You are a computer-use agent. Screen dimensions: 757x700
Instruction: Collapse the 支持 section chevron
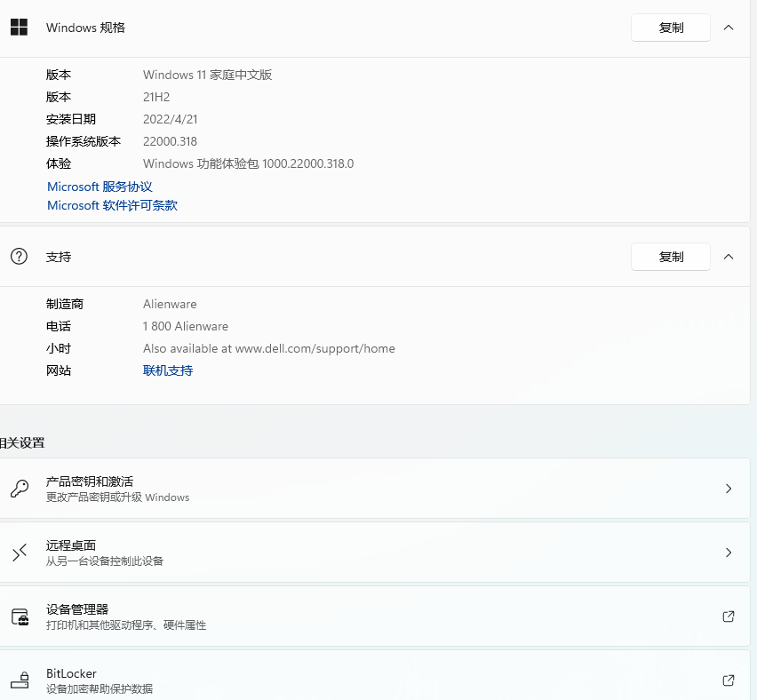click(x=729, y=257)
